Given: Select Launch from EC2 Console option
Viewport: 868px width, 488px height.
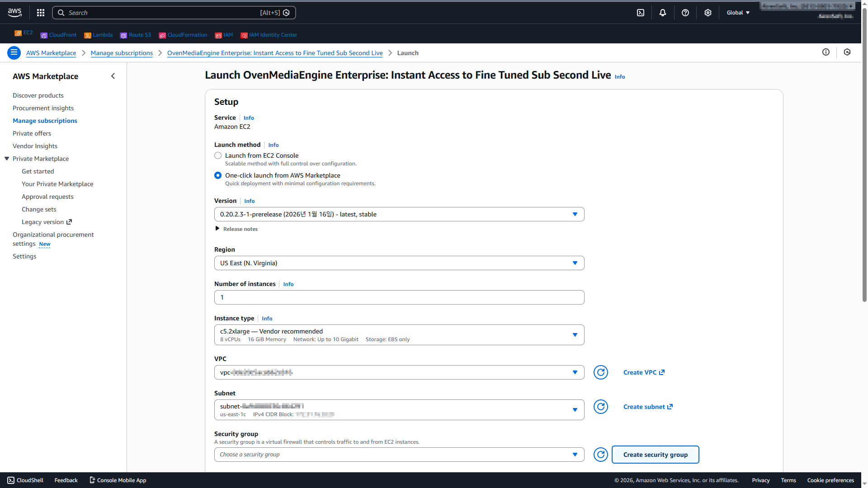Looking at the screenshot, I should tap(218, 155).
